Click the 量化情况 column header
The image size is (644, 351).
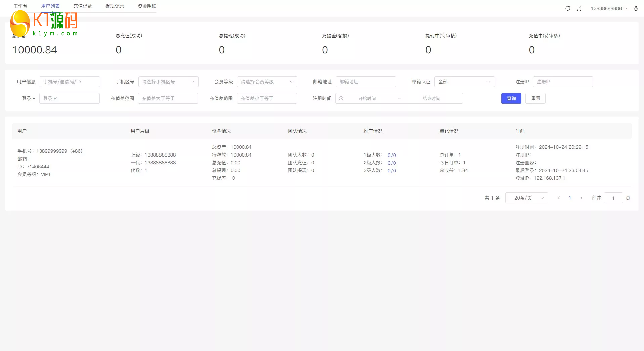(x=449, y=131)
